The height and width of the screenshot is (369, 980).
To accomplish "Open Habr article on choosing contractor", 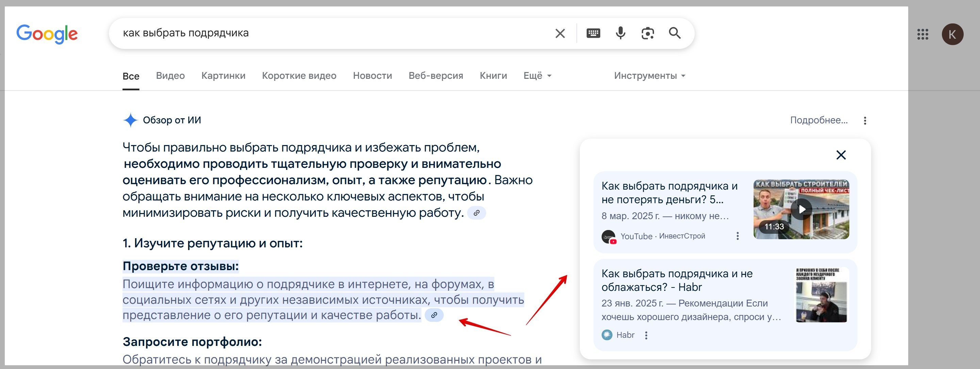I will click(x=677, y=280).
